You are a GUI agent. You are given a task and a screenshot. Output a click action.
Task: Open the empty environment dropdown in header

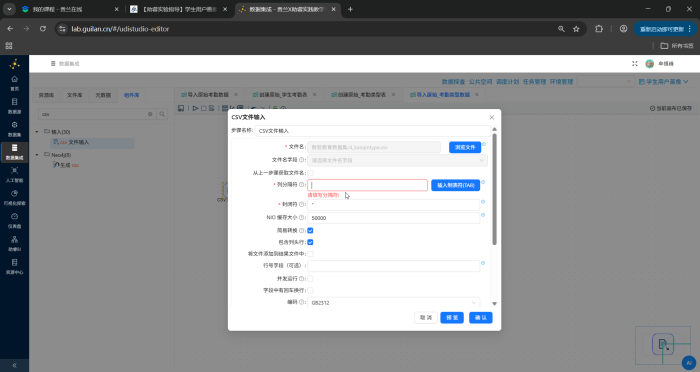[x=605, y=81]
